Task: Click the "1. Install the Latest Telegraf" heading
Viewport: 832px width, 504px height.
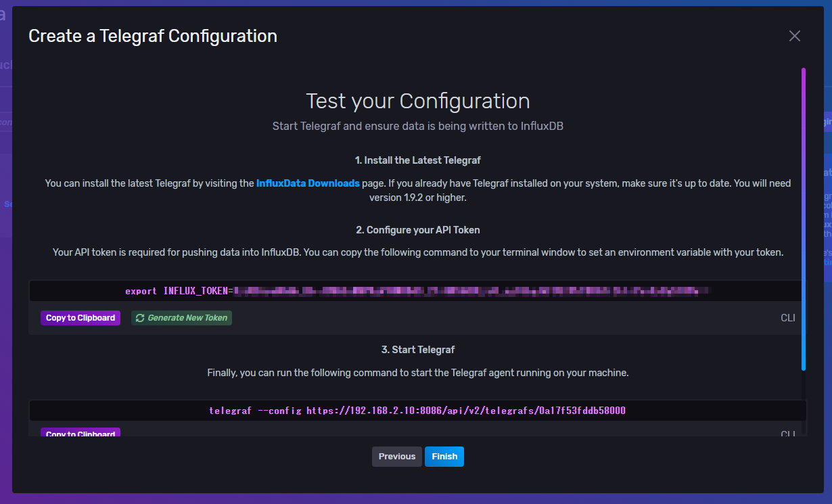Action: pyautogui.click(x=418, y=160)
